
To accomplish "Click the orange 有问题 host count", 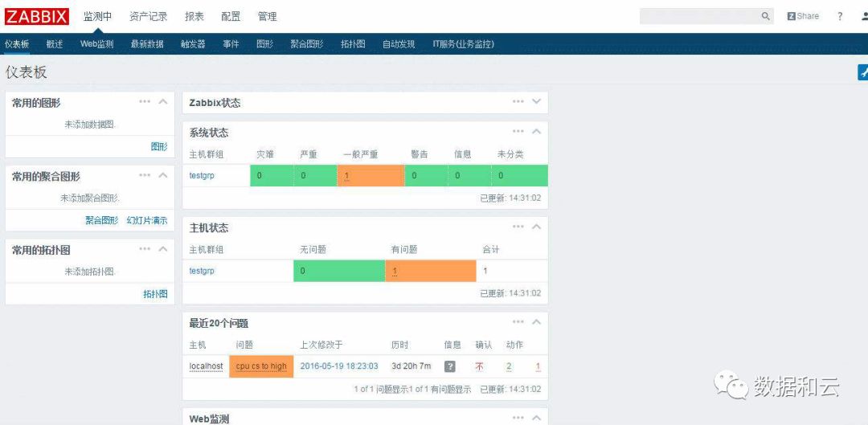I will [431, 272].
